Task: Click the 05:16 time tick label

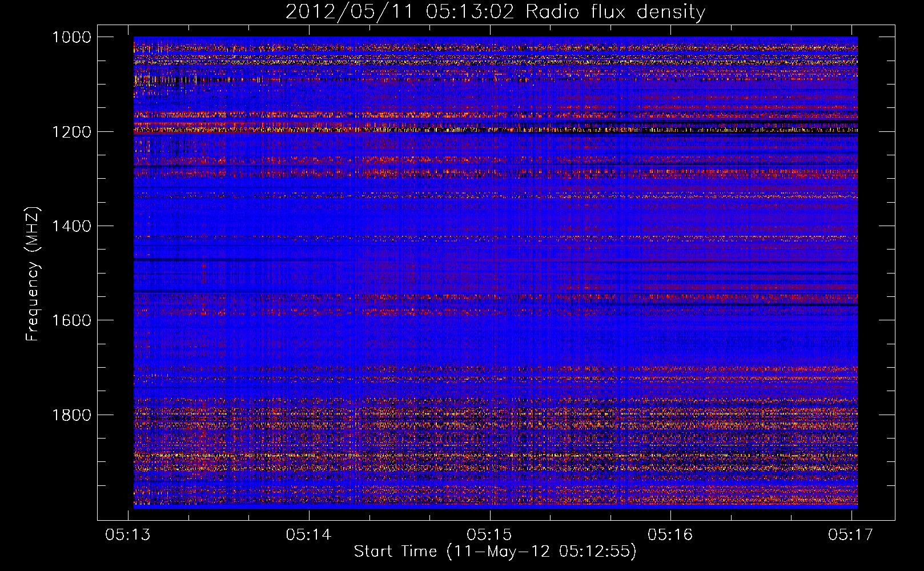Action: coord(670,534)
